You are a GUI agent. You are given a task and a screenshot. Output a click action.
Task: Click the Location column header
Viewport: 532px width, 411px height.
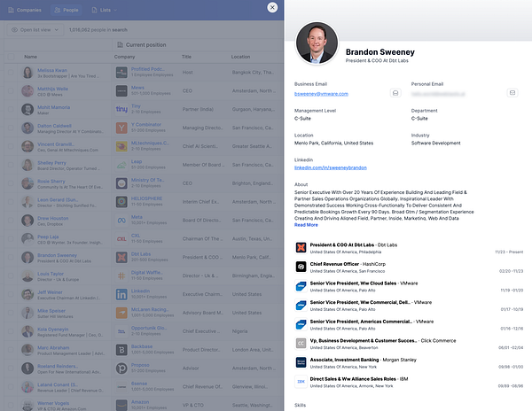click(x=240, y=57)
